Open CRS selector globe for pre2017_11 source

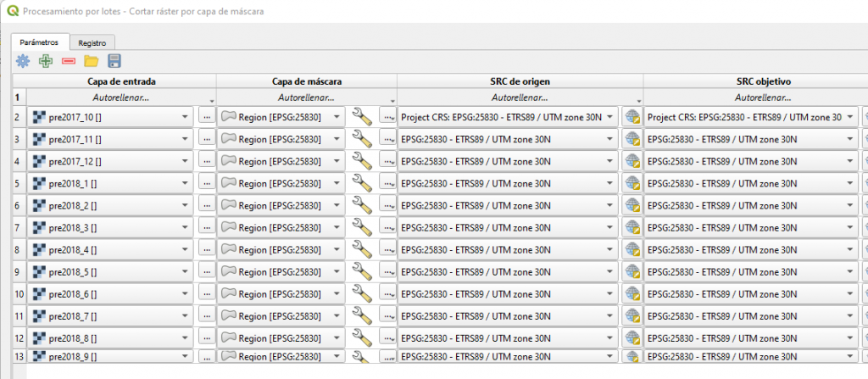click(x=631, y=138)
